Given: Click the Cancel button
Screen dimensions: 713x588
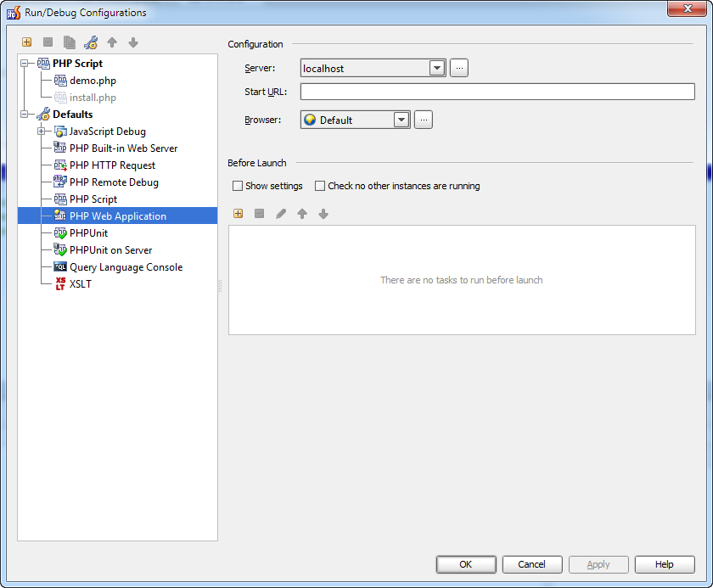Looking at the screenshot, I should pyautogui.click(x=532, y=564).
